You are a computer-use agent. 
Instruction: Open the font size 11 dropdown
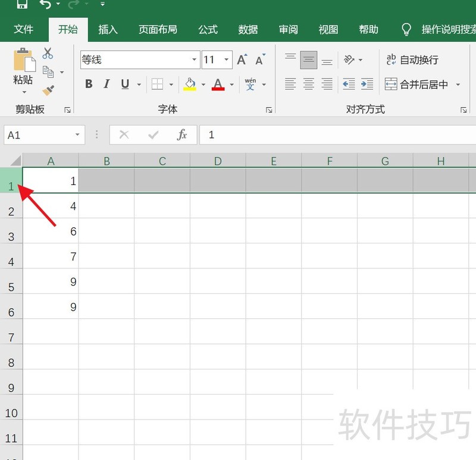[x=227, y=60]
